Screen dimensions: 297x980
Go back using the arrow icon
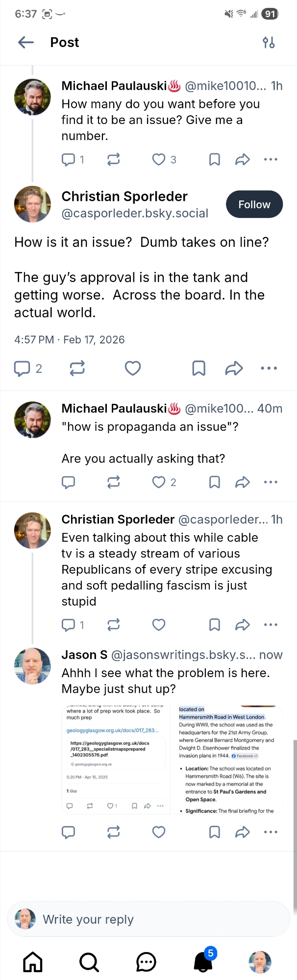click(x=26, y=43)
